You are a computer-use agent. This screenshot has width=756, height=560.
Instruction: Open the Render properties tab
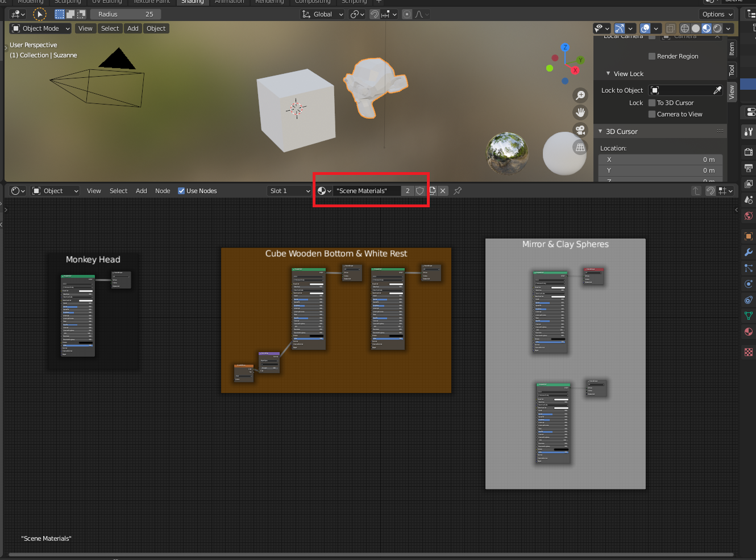pos(749,152)
